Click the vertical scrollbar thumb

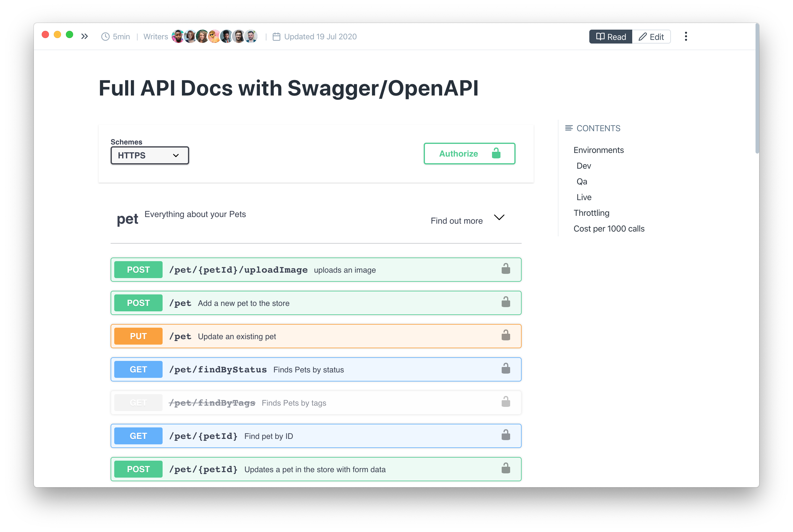pos(757,89)
